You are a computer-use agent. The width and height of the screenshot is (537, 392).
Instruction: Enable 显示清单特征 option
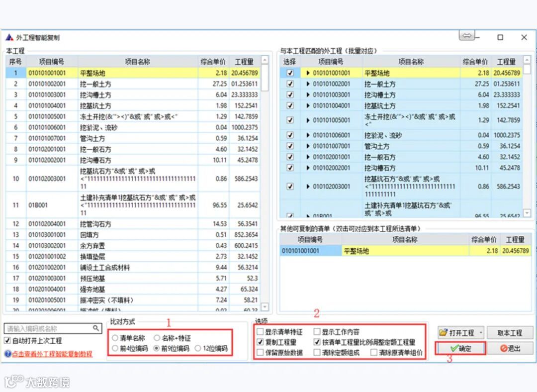(260, 332)
